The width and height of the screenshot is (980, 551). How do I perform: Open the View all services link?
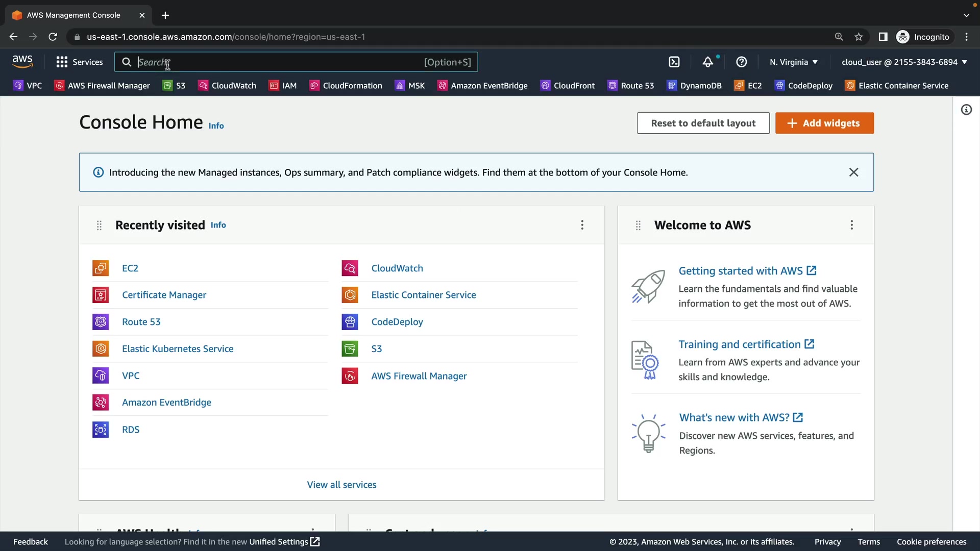tap(341, 485)
